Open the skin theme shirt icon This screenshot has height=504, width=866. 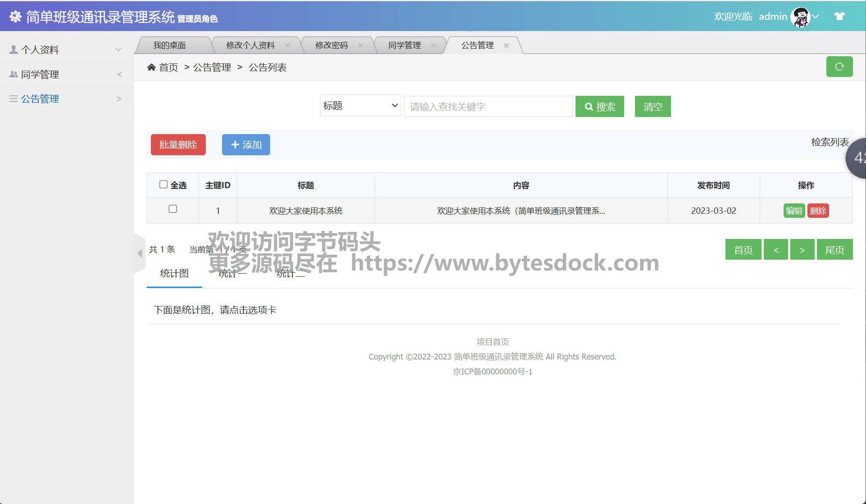(x=839, y=17)
